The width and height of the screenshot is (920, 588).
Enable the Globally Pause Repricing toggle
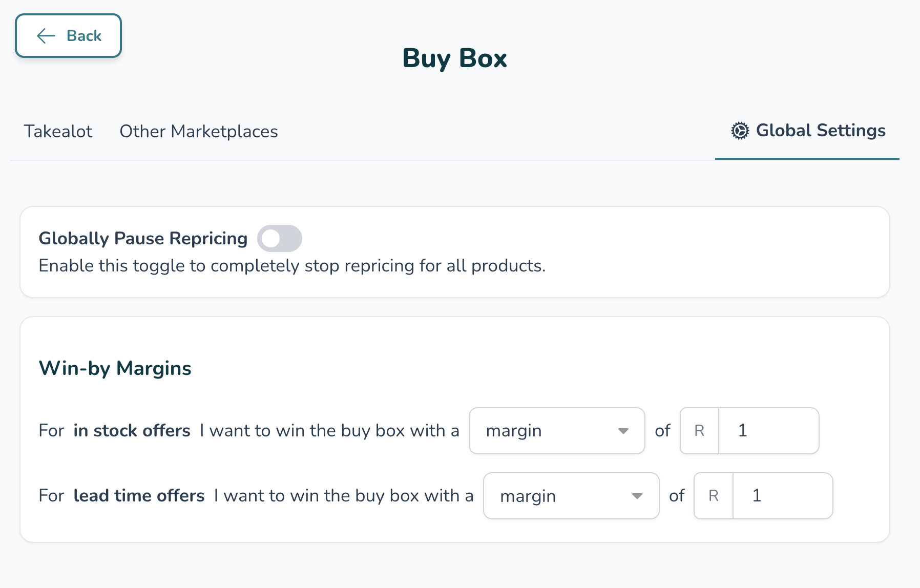(279, 239)
